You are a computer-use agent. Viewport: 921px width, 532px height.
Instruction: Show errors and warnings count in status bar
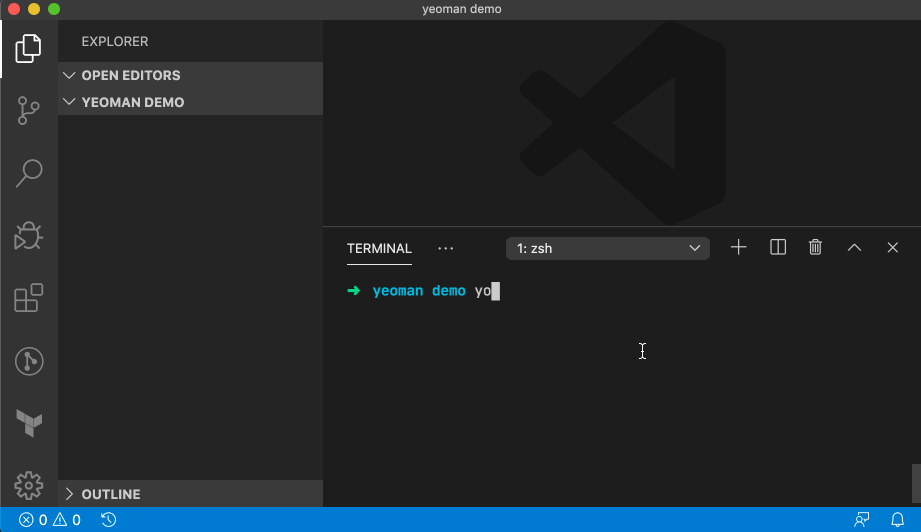point(50,520)
